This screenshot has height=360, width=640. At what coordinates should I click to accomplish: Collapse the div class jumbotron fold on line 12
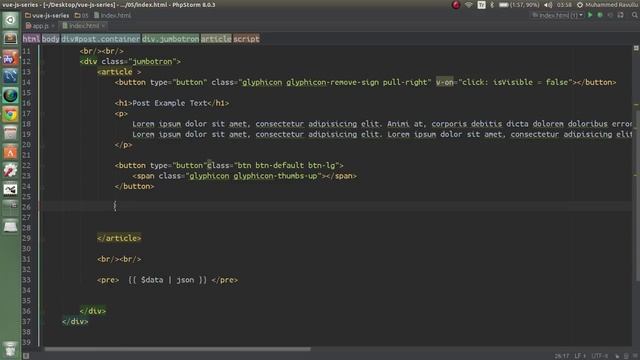42,62
